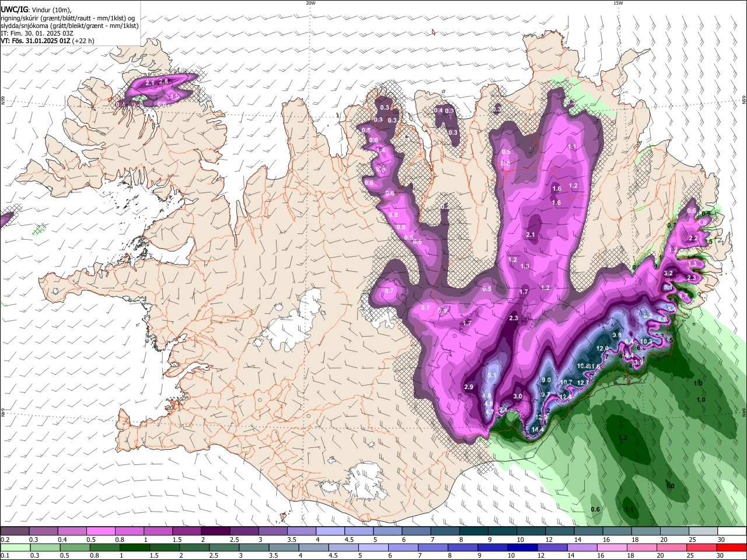Click the UWC/IG title in the header box
747x560 pixels.
pos(14,9)
